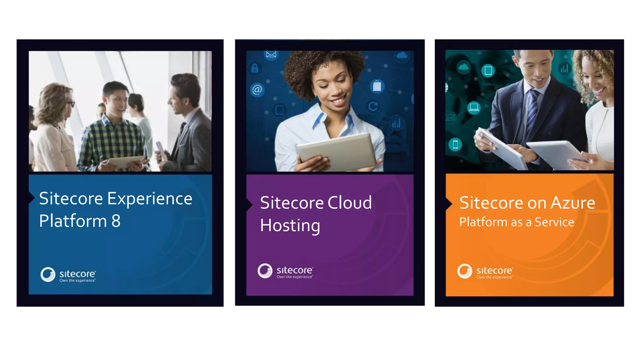Select the two colleagues with tablets photo
This screenshot has height=362, width=644.
530,110
